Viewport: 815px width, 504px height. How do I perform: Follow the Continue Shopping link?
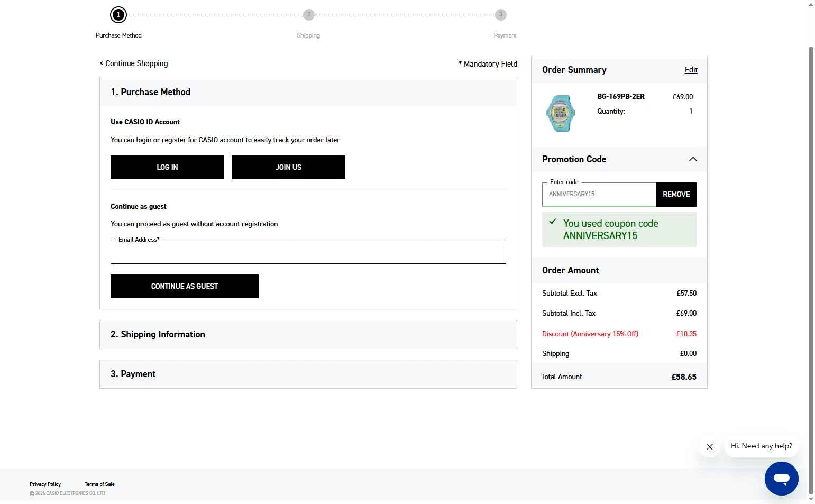[x=136, y=63]
